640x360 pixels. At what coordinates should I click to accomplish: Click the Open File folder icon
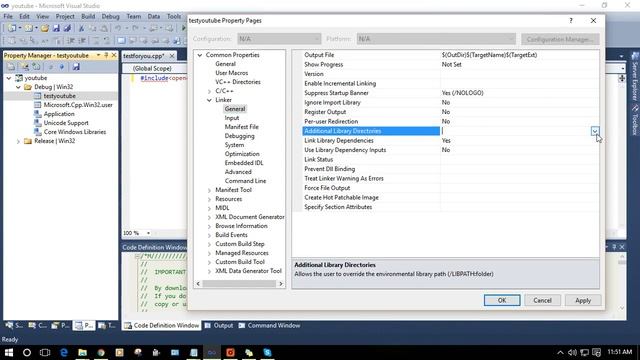(44, 28)
